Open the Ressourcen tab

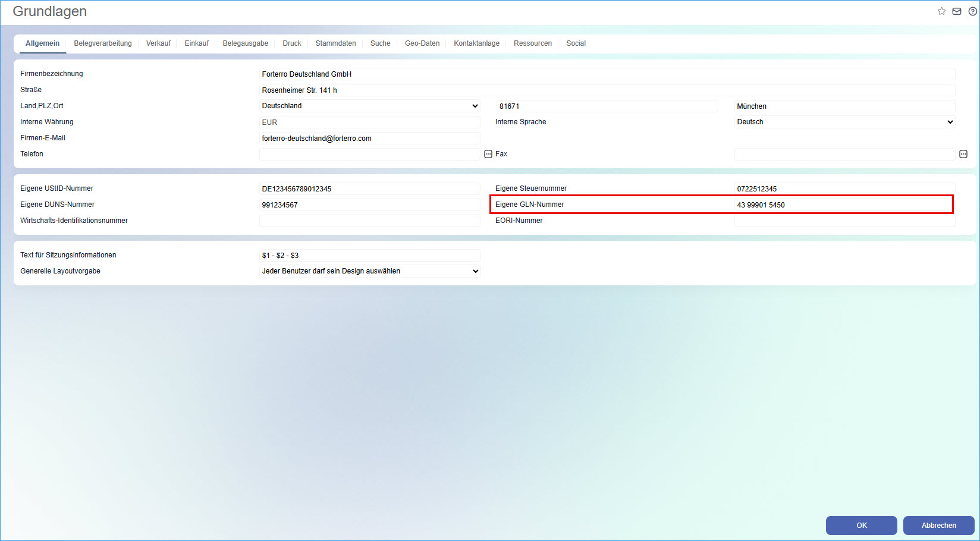pyautogui.click(x=533, y=43)
